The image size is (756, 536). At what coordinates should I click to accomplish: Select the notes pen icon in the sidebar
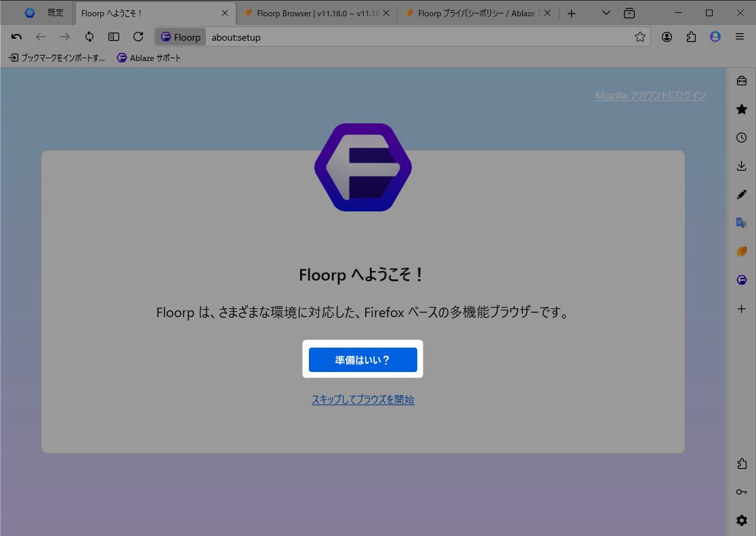coord(741,194)
